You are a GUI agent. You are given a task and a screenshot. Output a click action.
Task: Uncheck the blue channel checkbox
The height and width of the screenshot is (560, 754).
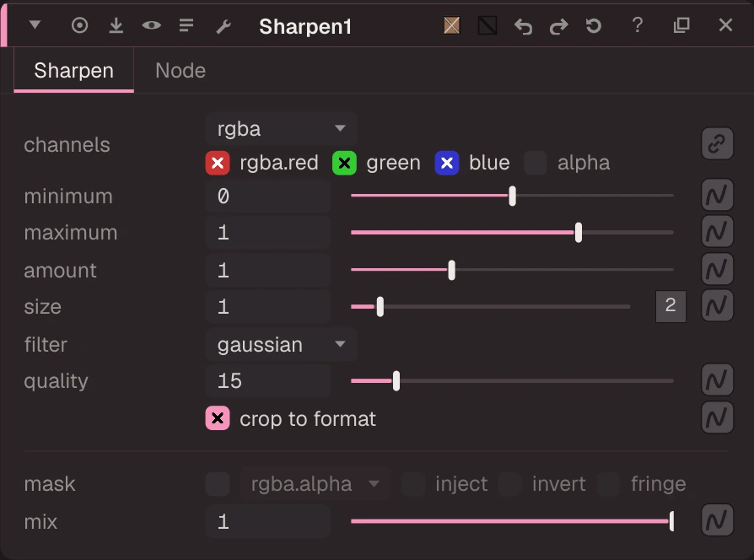click(x=447, y=163)
